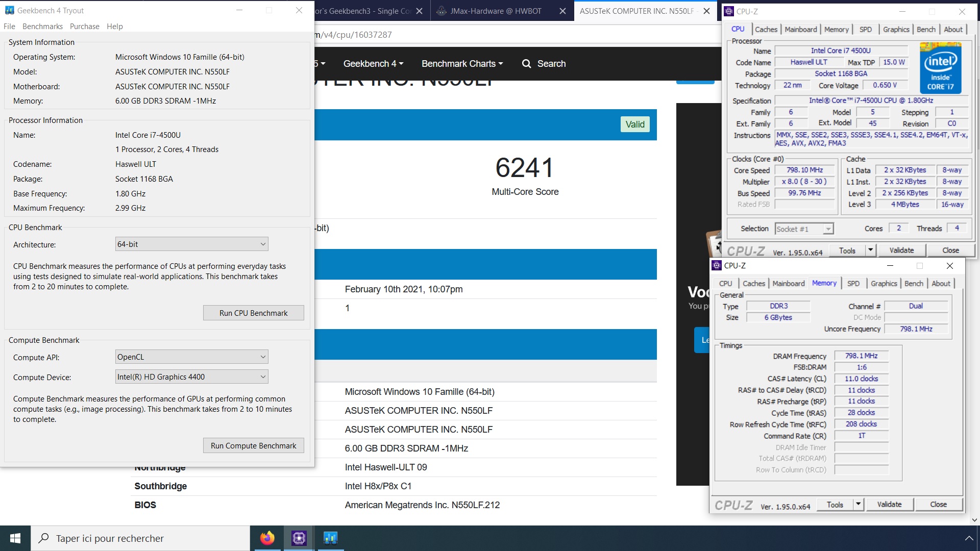This screenshot has width=980, height=551.
Task: Click the Intel Core i7 logo in CPU-Z
Action: (x=940, y=69)
